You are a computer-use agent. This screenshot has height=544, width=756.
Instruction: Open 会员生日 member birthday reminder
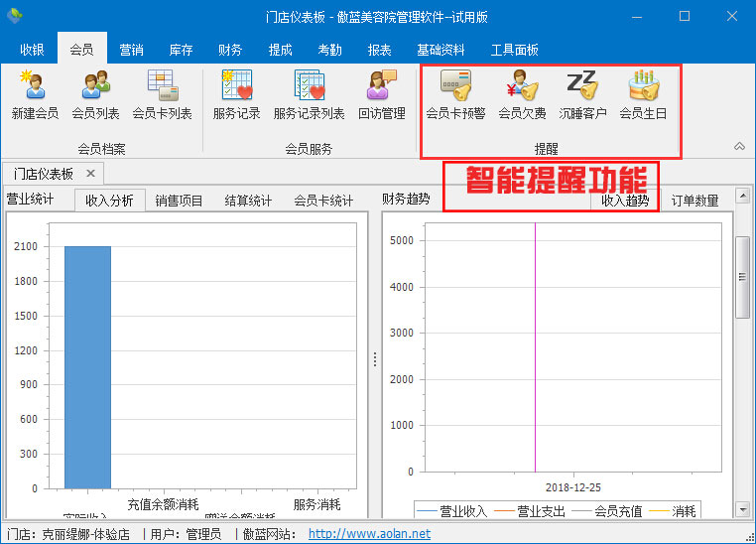click(x=643, y=95)
